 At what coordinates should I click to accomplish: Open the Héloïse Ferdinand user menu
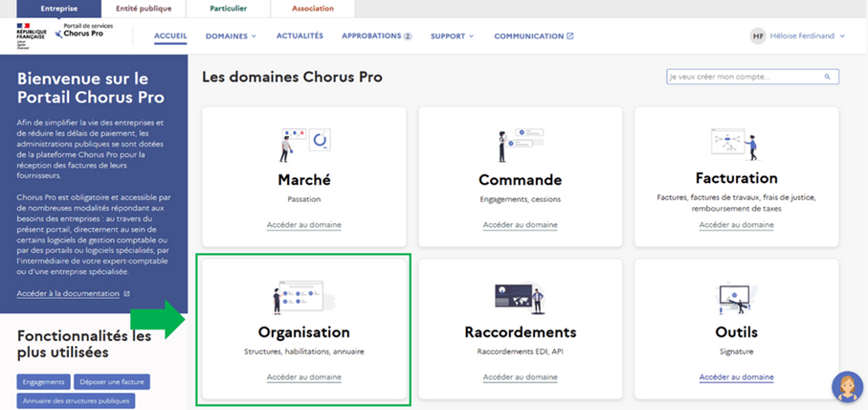(798, 36)
